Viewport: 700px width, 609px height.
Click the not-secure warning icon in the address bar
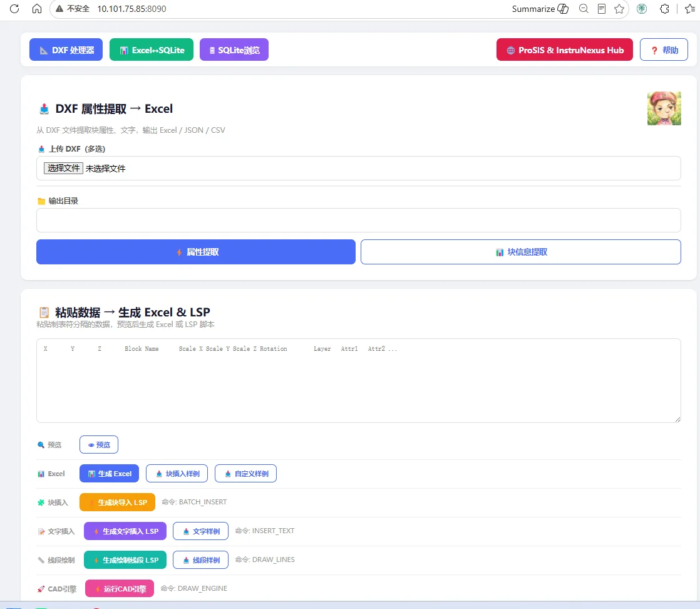[x=59, y=9]
